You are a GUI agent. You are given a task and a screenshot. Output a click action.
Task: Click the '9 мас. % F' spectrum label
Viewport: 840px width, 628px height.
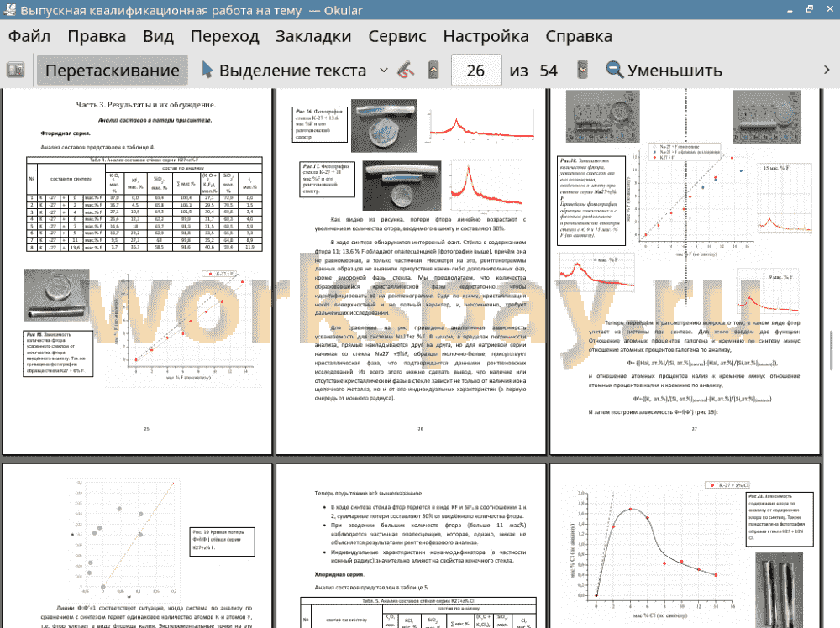pyautogui.click(x=780, y=277)
